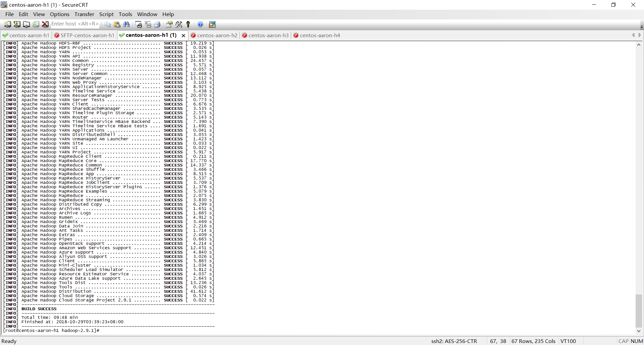Click the shell prompt [root@centos-aaron-h1 hadoop-2.9.1]#

pyautogui.click(x=51, y=331)
